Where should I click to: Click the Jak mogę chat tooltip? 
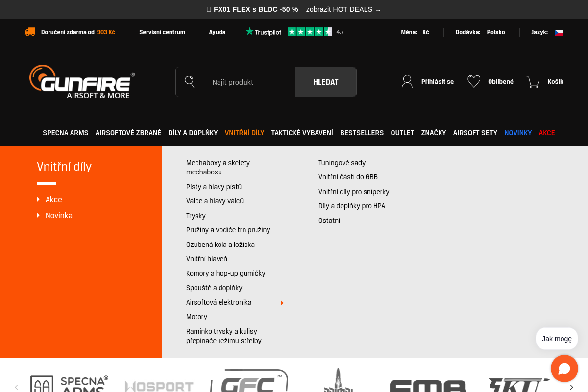click(557, 339)
